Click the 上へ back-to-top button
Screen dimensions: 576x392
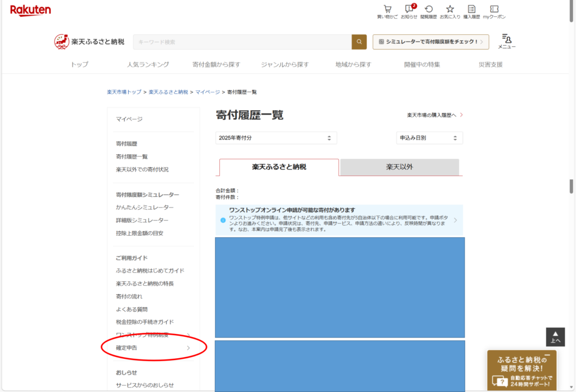click(555, 337)
